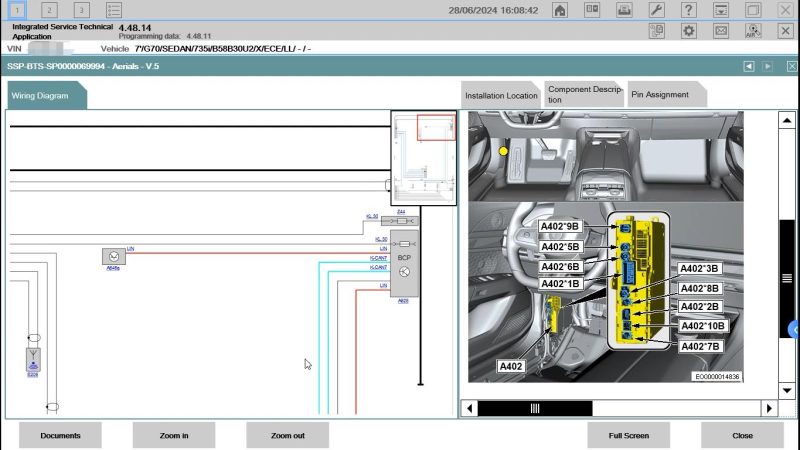Viewport: 800px width, 450px height.
Task: Open the task list icon
Action: coord(114,10)
